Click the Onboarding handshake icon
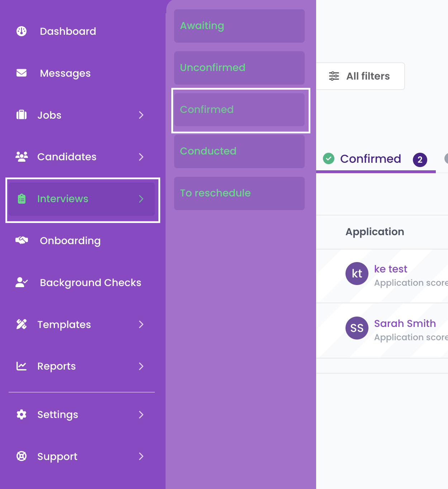Image resolution: width=448 pixels, height=489 pixels. (22, 240)
